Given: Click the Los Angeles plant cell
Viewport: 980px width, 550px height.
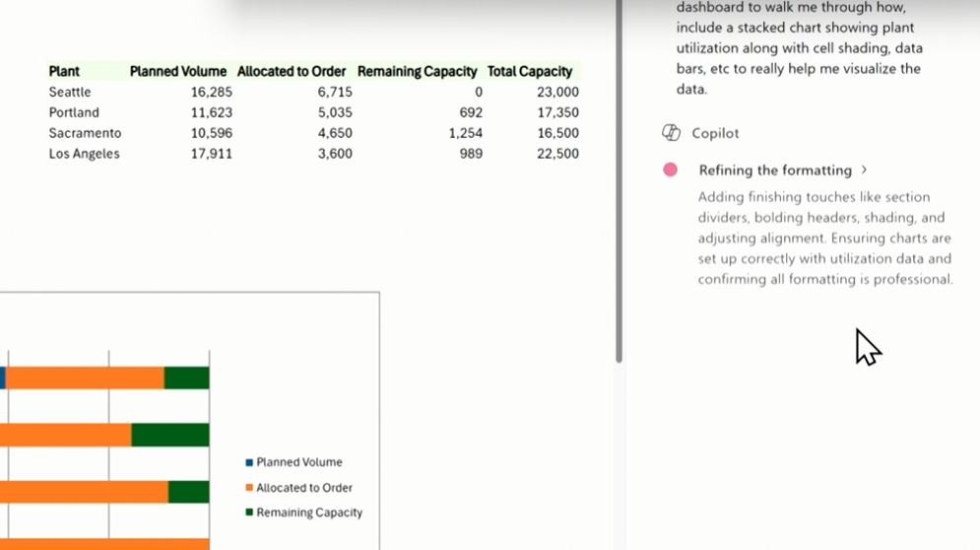Looking at the screenshot, I should (85, 154).
